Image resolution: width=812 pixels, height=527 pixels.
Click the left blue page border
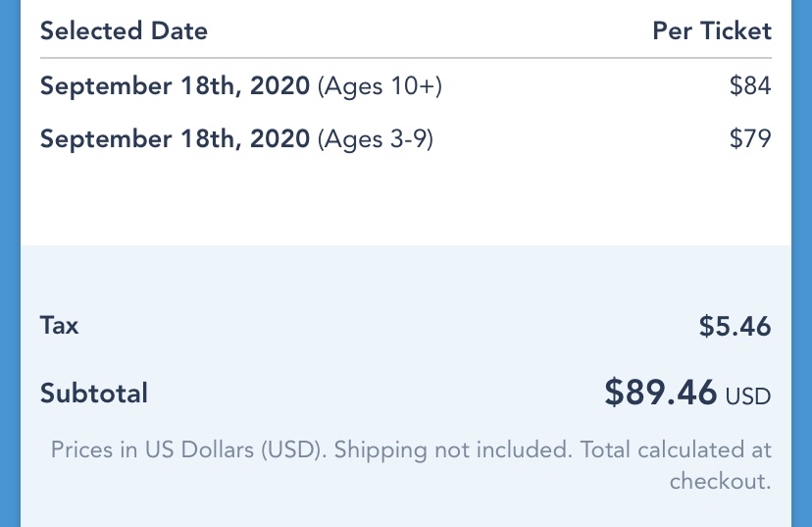tap(10, 263)
